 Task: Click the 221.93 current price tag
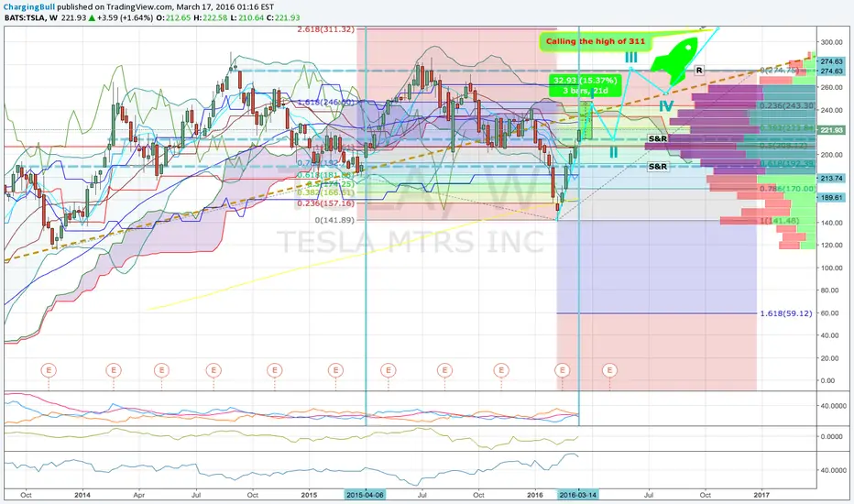coord(831,130)
